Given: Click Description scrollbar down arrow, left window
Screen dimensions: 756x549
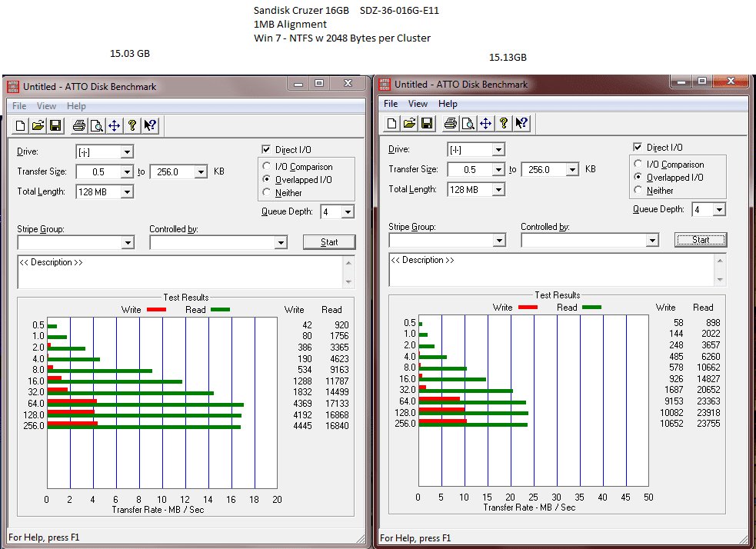Looking at the screenshot, I should coord(348,282).
